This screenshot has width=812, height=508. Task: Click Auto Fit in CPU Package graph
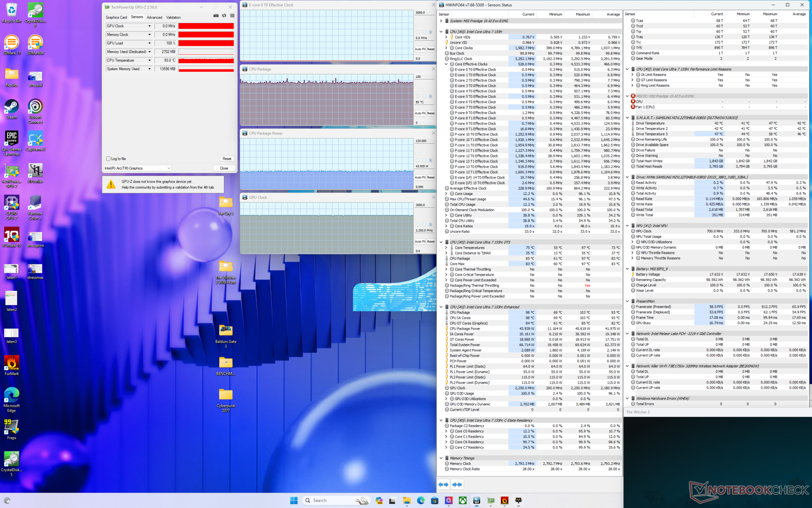(420, 113)
